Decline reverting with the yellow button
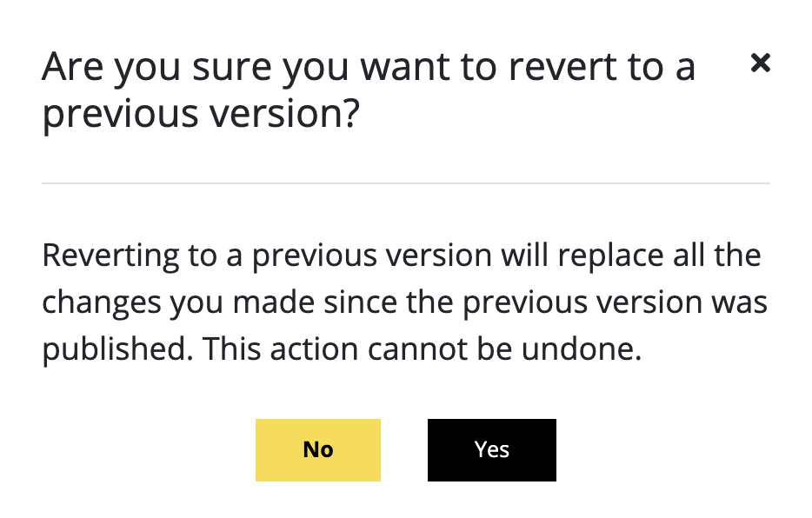Screen dimensions: 812x518 point(318,449)
